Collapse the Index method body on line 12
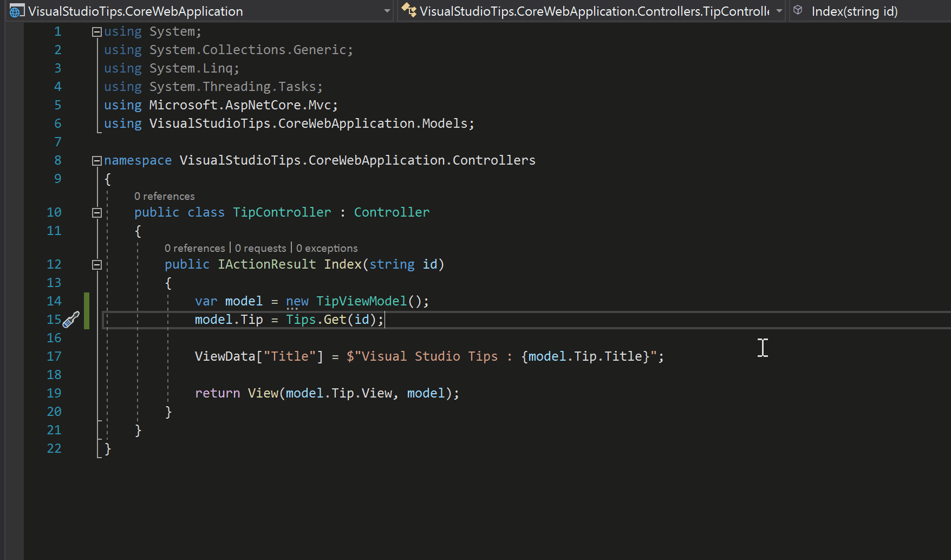951x560 pixels. point(96,264)
